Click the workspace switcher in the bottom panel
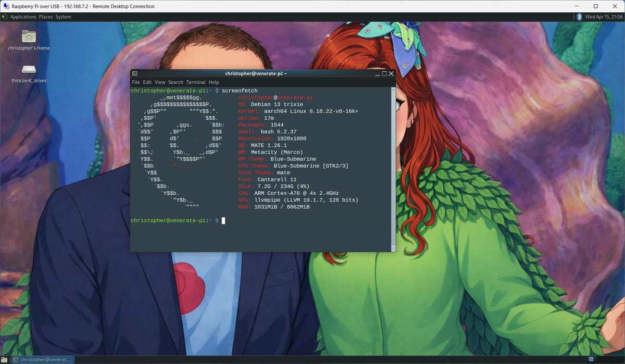This screenshot has height=364, width=625. (x=606, y=359)
